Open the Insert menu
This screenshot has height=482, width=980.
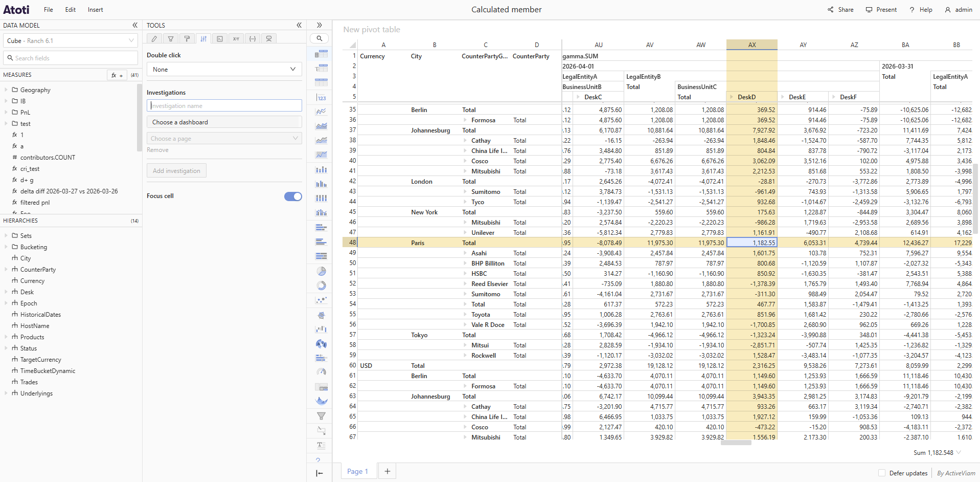tap(95, 10)
